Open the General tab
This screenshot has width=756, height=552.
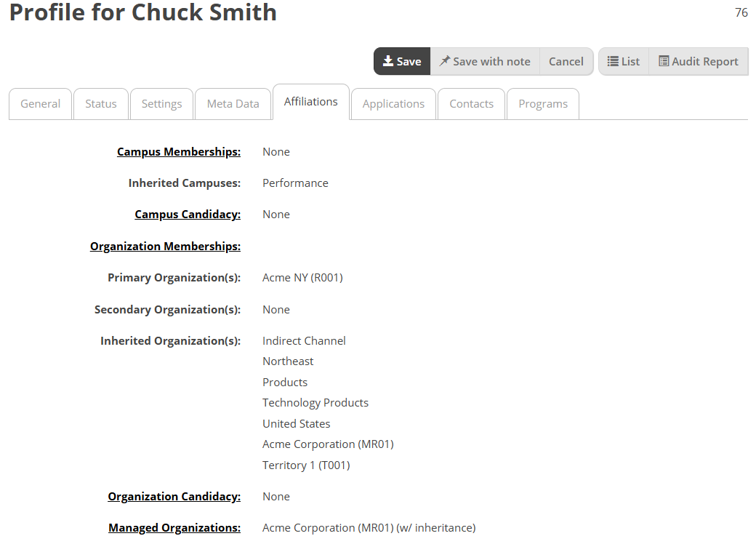[x=41, y=104]
